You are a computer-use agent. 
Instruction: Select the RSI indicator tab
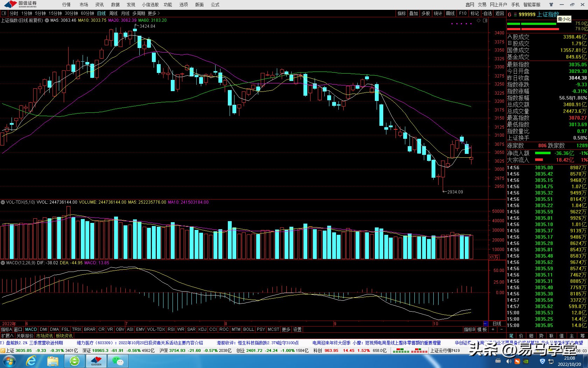(171, 329)
